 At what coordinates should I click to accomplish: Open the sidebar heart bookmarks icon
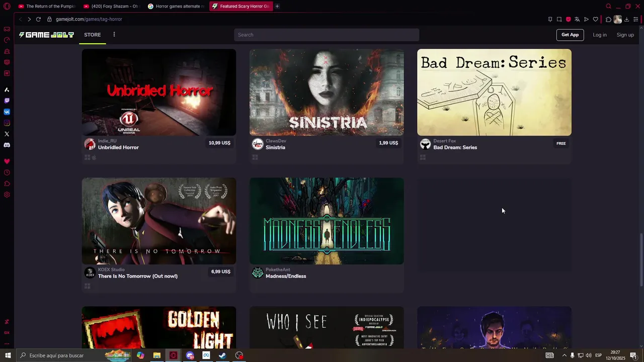[7, 161]
